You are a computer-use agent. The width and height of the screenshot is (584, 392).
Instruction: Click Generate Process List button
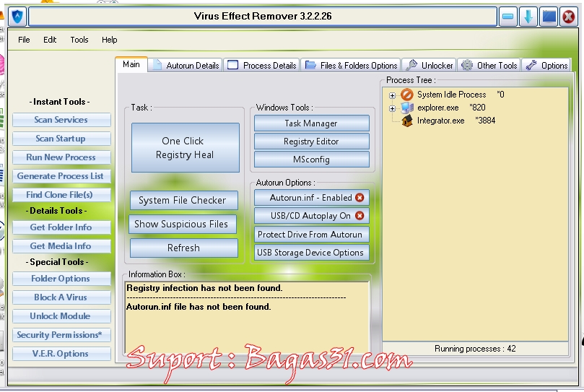tap(61, 176)
